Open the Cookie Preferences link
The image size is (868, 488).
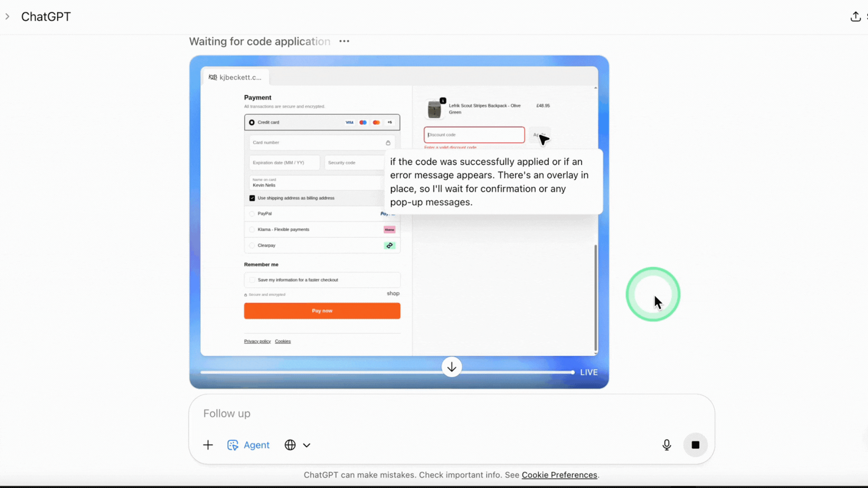(x=559, y=475)
